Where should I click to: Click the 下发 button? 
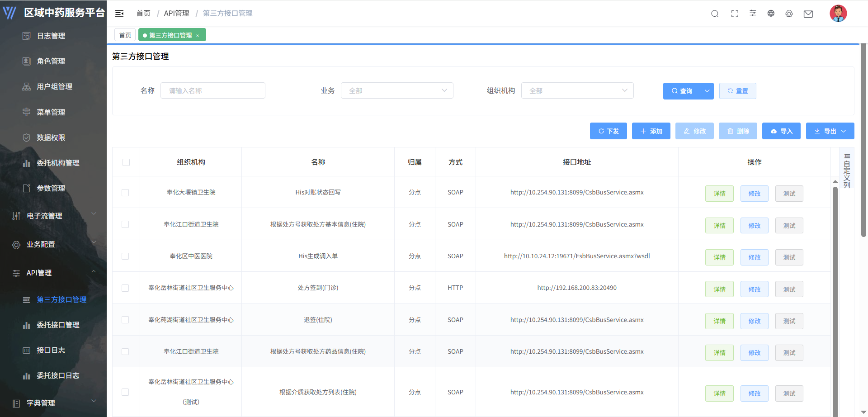tap(609, 131)
